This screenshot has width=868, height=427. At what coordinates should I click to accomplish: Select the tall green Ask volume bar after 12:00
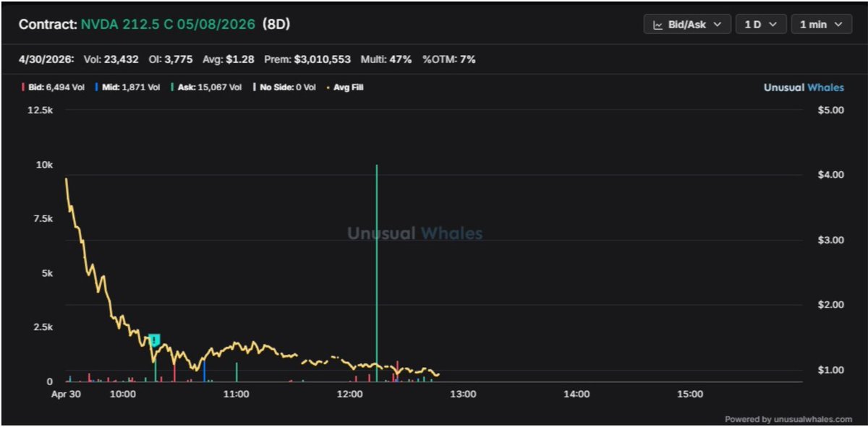click(377, 272)
